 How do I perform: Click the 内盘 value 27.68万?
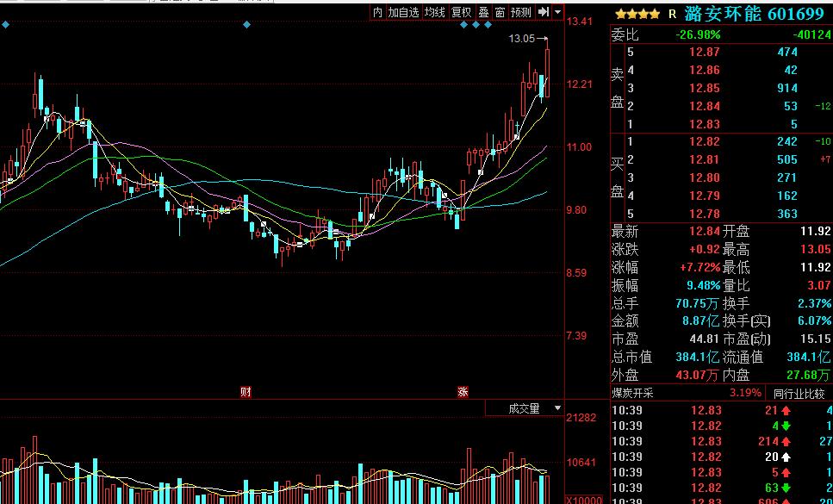coord(808,375)
